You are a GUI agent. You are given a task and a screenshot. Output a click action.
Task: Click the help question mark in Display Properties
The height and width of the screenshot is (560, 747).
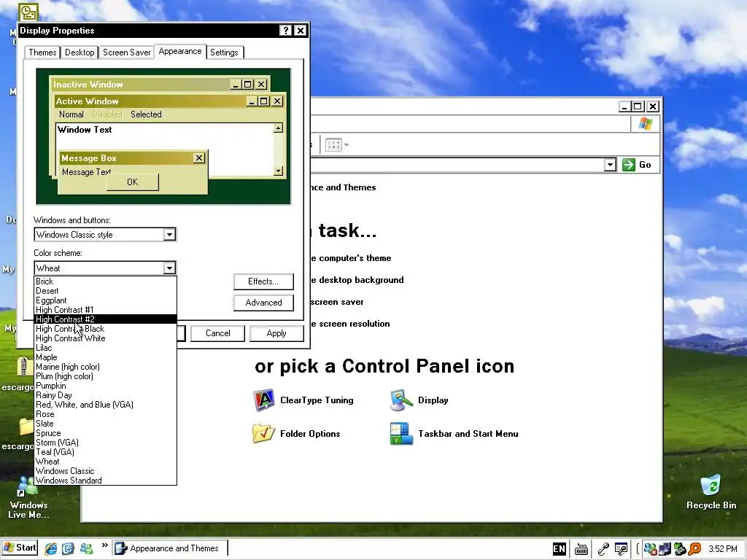click(285, 31)
